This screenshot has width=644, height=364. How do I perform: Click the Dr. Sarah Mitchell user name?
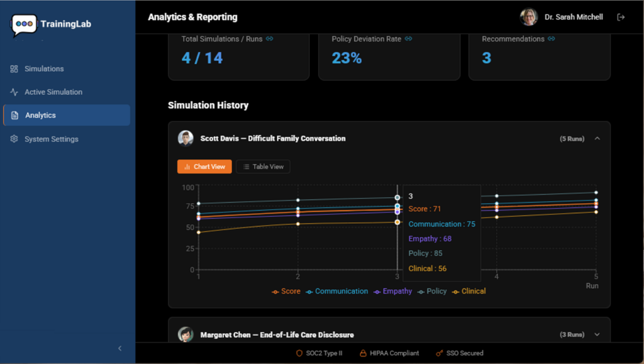pos(574,17)
